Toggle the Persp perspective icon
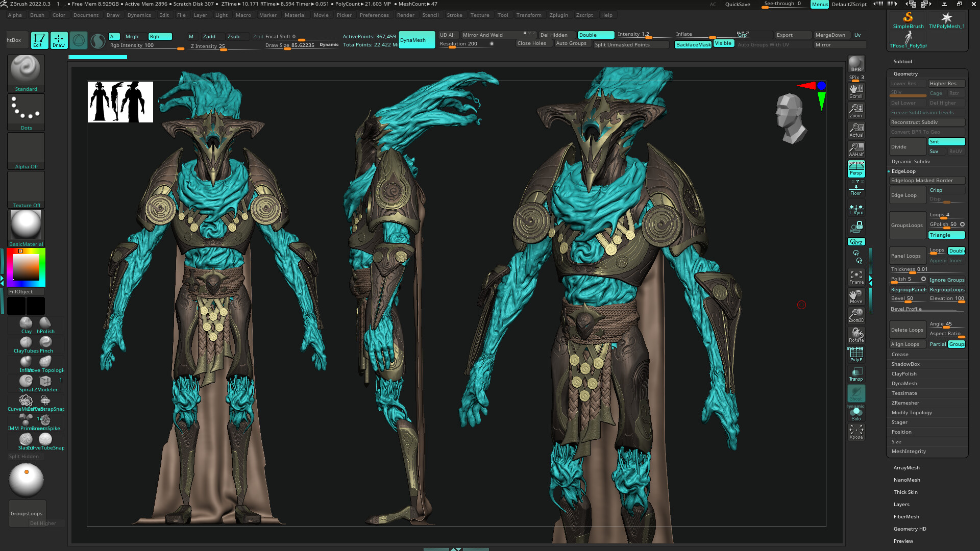The image size is (980, 551). (856, 169)
